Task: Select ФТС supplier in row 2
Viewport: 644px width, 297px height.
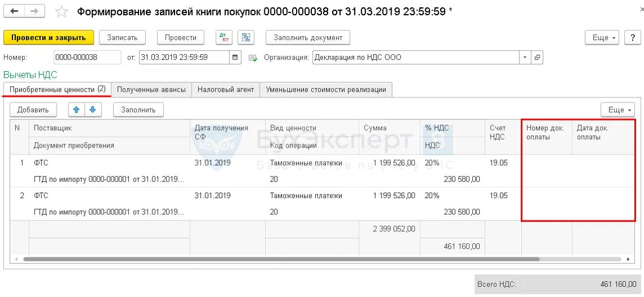Action: click(41, 196)
